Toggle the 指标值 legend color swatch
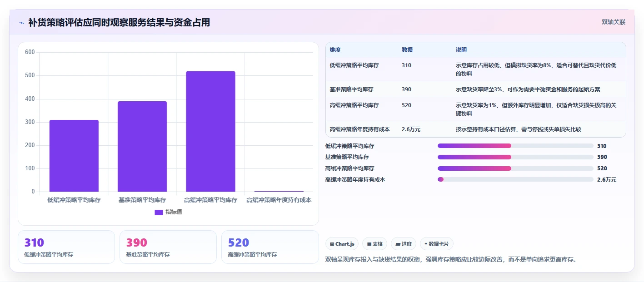 159,212
